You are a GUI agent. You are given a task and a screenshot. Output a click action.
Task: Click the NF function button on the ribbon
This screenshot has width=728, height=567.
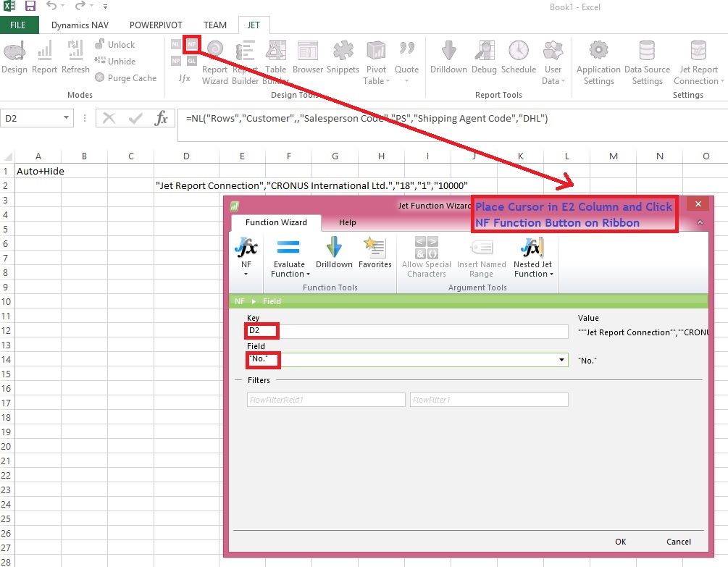tap(191, 44)
